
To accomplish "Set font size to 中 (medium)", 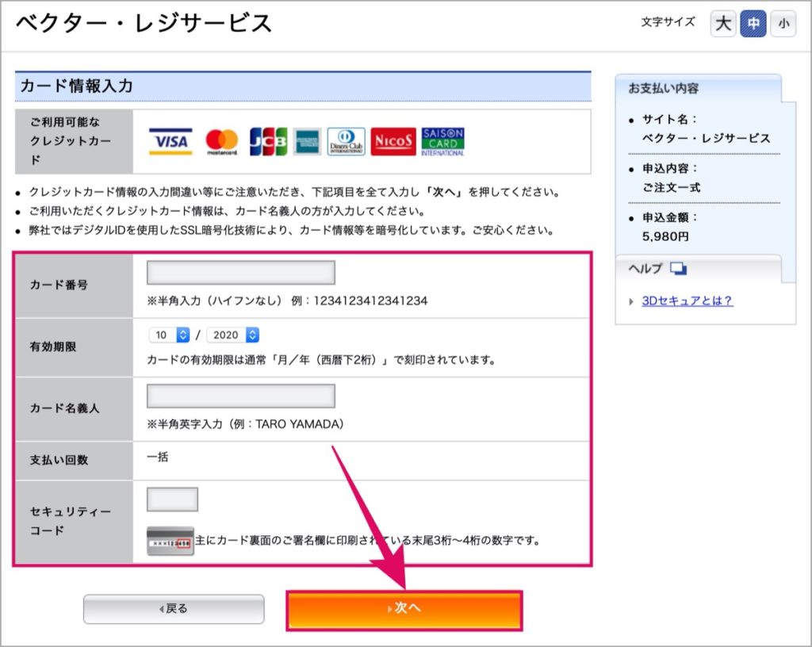I will pos(753,23).
